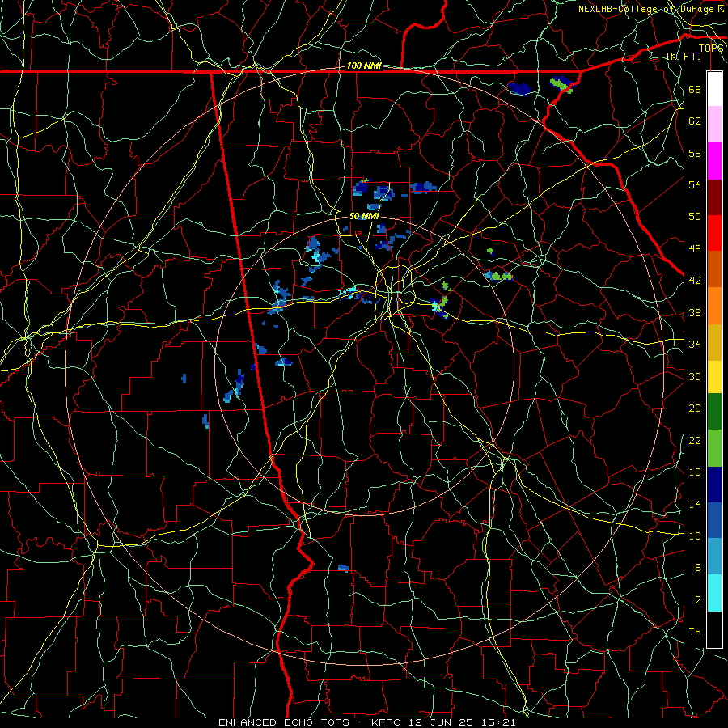Screen dimensions: 728x728
Task: Click the black TH threshold legend swatch
Action: (714, 629)
